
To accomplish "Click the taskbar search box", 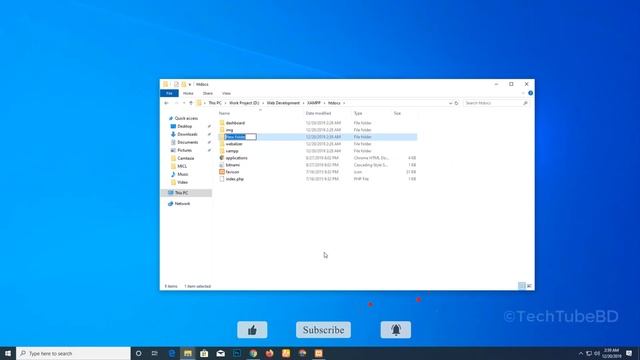I will point(73,353).
